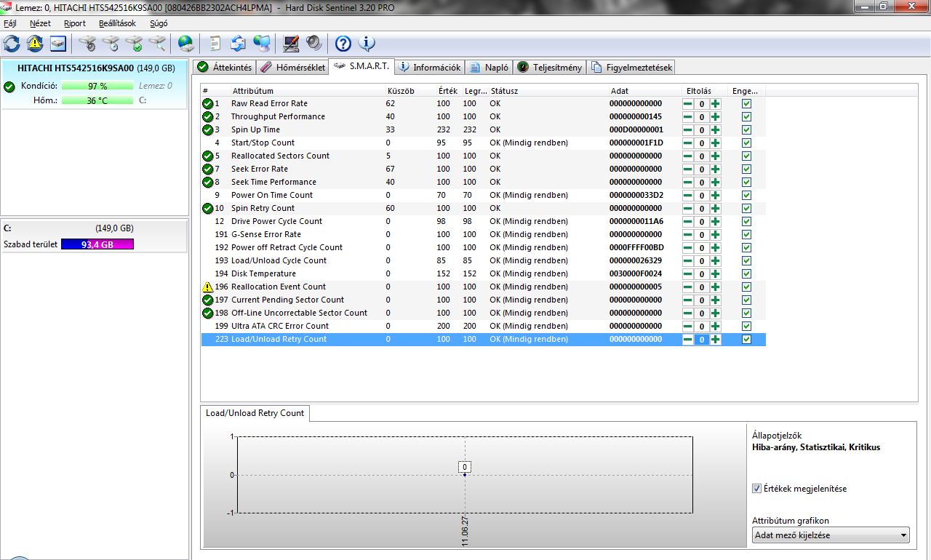Toggle the Értékek megjelenítése checkbox
The image size is (931, 560).
tap(757, 489)
